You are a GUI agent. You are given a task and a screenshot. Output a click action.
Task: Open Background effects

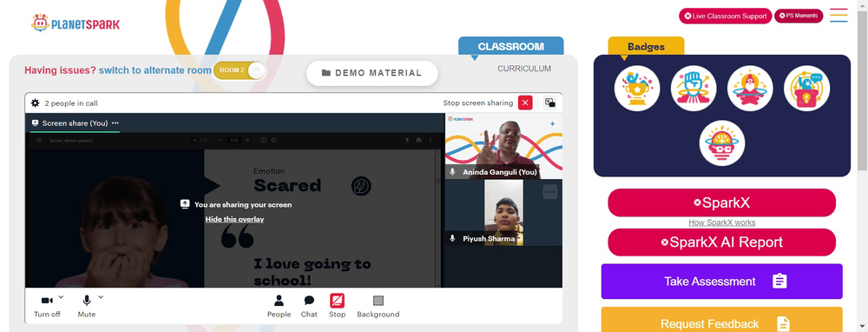pyautogui.click(x=378, y=306)
